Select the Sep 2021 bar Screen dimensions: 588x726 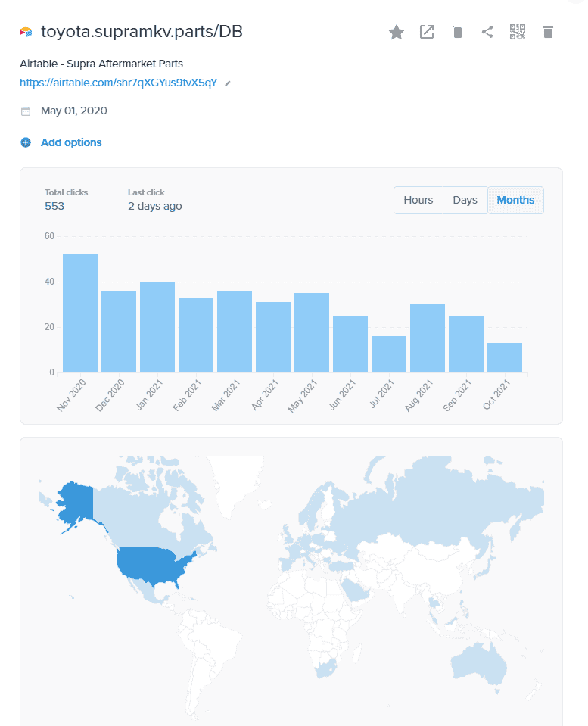click(466, 344)
